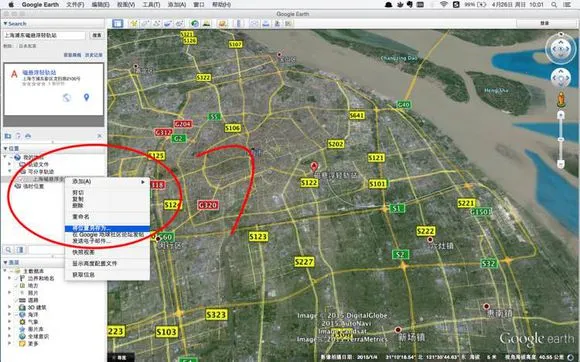This screenshot has width=580, height=362.
Task: Choose 将位置另存为... from the context menu
Action: point(107,229)
